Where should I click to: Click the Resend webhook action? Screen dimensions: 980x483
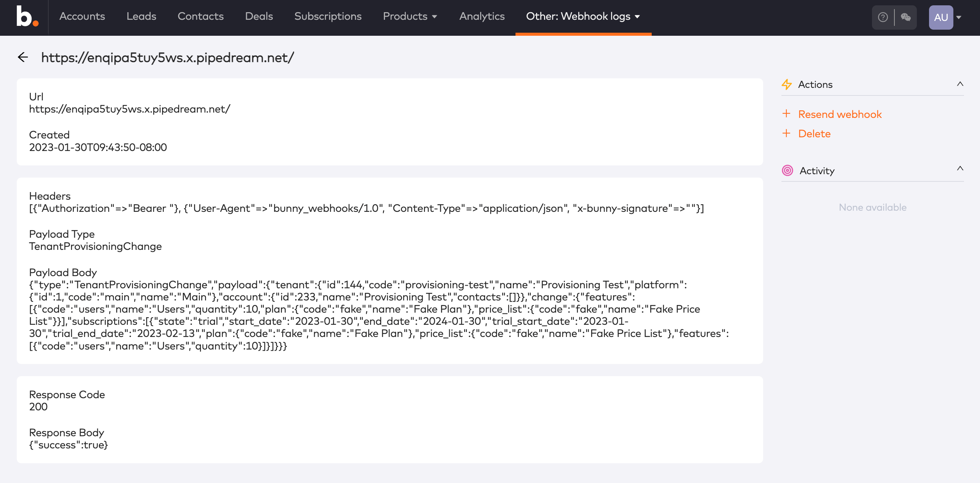click(840, 114)
